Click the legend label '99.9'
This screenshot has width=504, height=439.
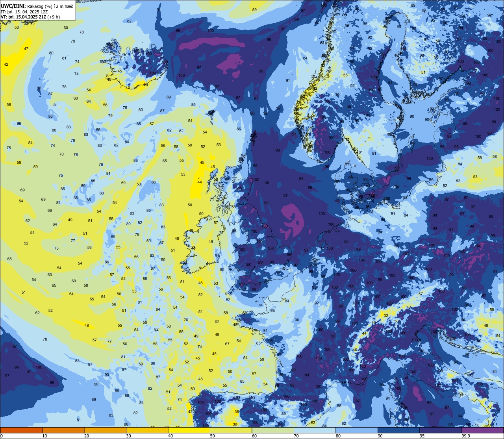coord(466,436)
